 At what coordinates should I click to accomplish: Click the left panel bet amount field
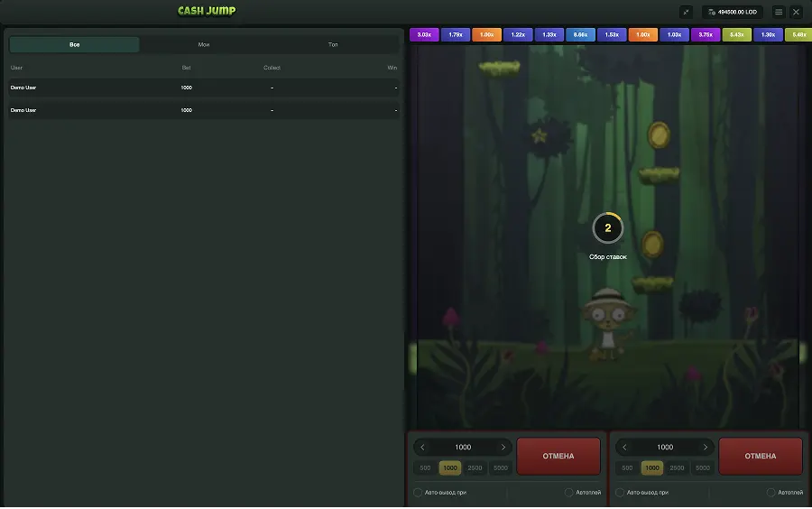[463, 447]
